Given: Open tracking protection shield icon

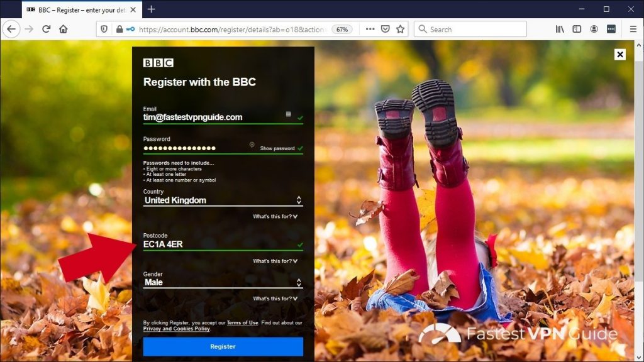Looking at the screenshot, I should 104,29.
